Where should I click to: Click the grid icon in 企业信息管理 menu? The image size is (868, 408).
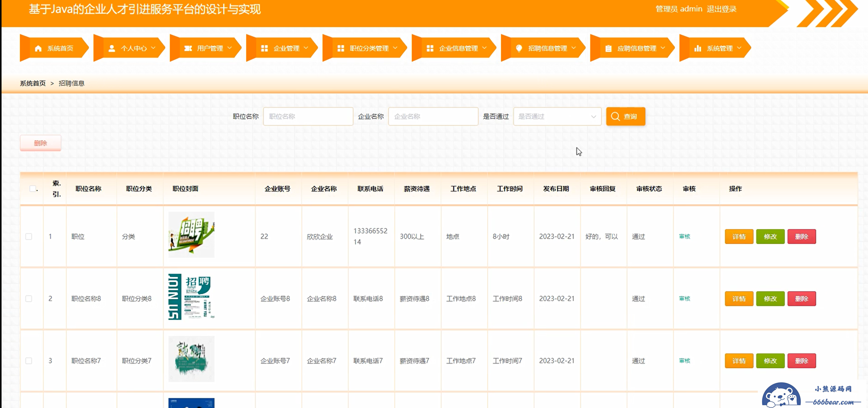430,49
